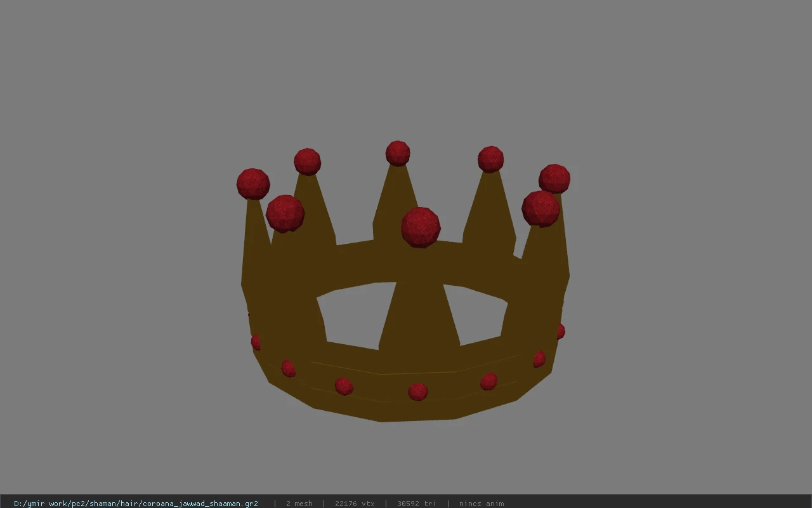The height and width of the screenshot is (508, 812).
Task: Click the "30592 tri" triangle count
Action: pyautogui.click(x=417, y=504)
